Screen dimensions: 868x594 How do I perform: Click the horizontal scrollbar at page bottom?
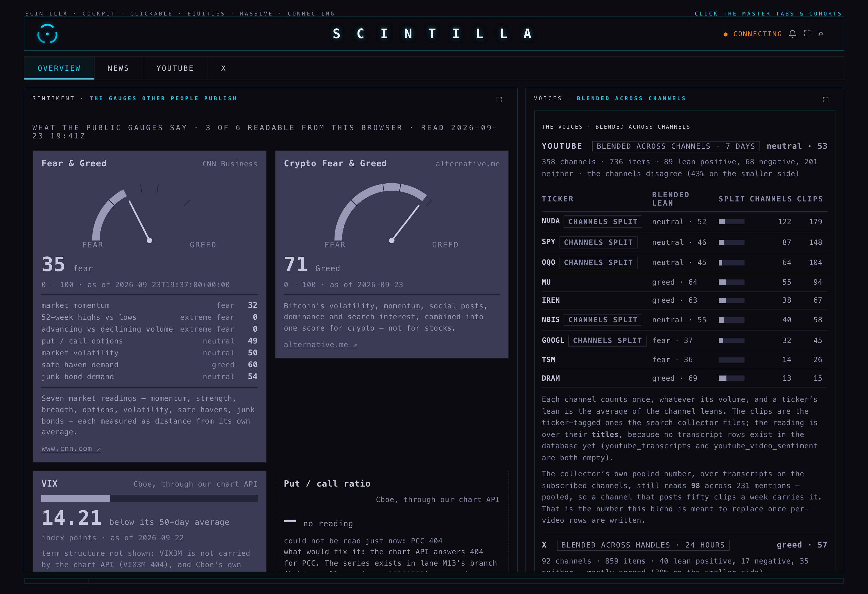point(434,581)
